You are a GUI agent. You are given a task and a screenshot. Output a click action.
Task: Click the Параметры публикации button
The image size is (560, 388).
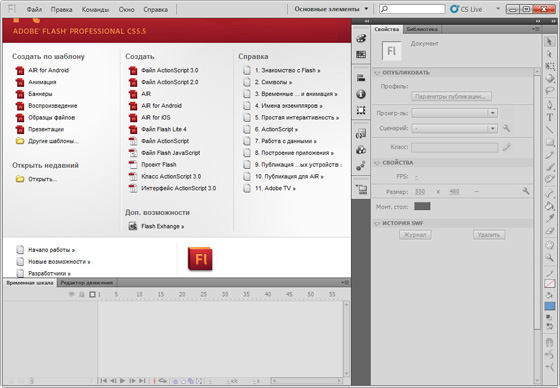click(451, 96)
